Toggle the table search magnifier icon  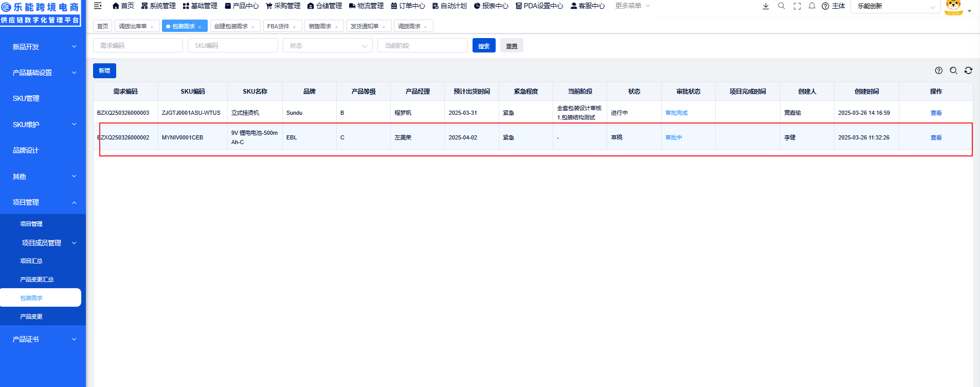point(953,71)
